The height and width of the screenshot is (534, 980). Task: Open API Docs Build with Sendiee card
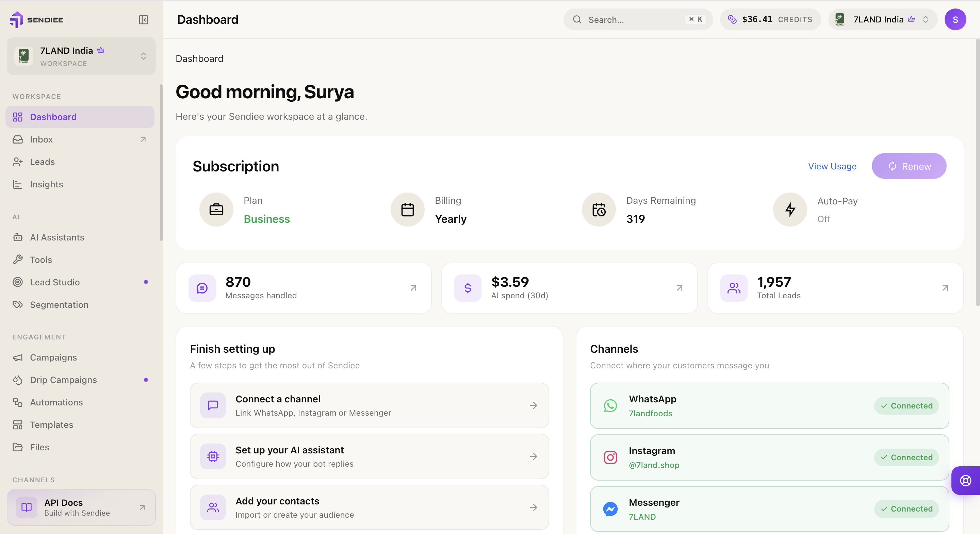(81, 507)
